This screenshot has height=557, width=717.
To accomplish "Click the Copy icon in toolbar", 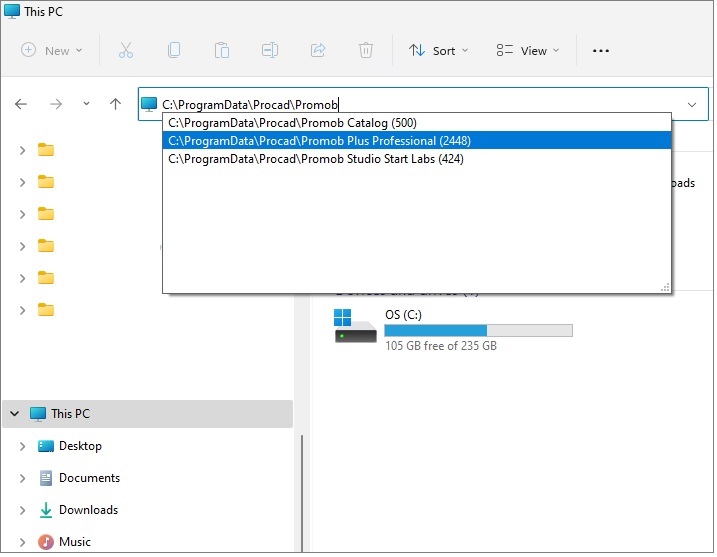I will click(174, 50).
